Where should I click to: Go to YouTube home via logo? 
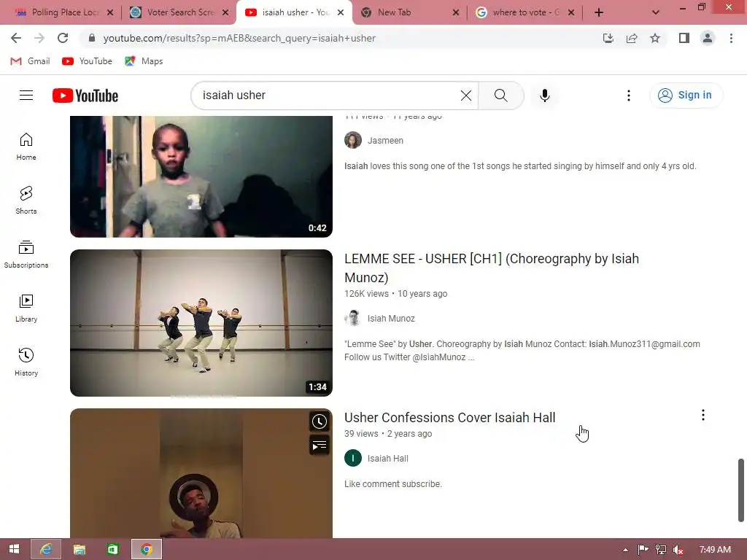pyautogui.click(x=85, y=96)
